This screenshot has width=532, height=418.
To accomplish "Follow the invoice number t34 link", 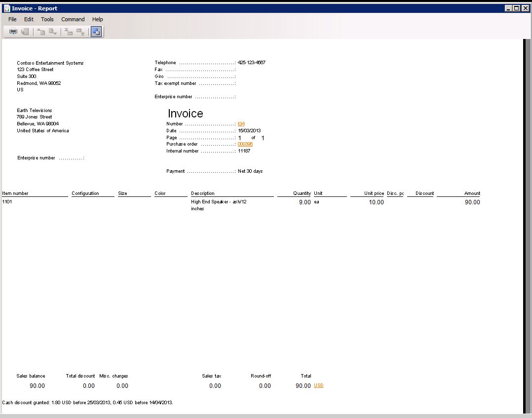I will coord(241,124).
